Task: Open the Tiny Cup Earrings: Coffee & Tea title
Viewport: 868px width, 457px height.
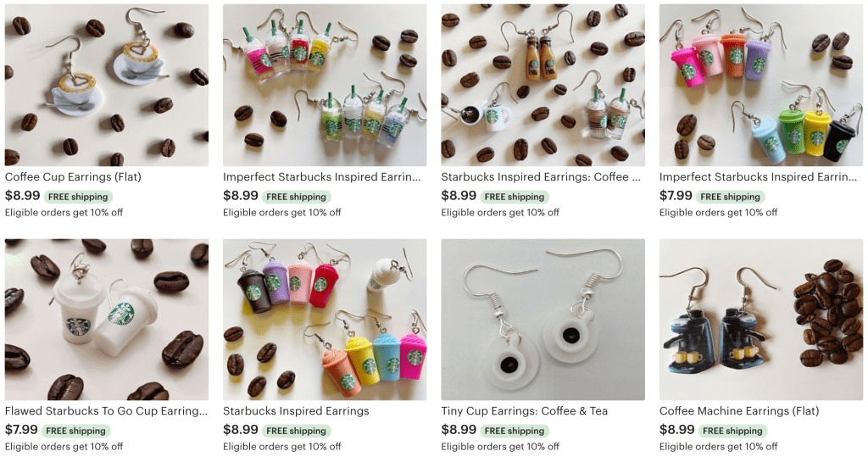Action: [x=524, y=411]
